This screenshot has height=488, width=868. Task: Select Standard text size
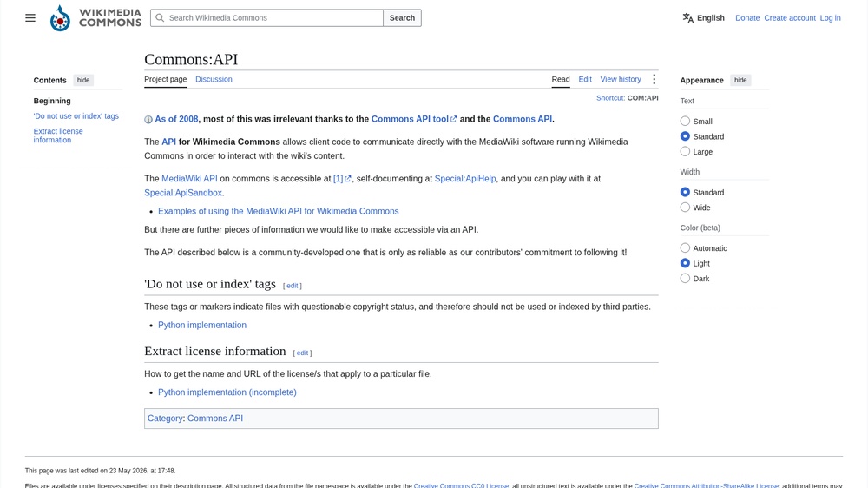(x=686, y=136)
